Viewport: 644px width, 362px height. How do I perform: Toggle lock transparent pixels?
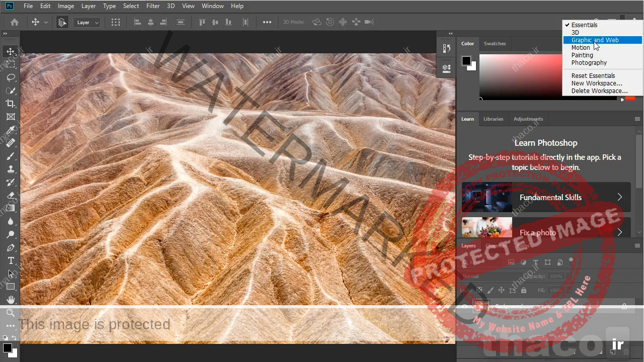coord(479,290)
